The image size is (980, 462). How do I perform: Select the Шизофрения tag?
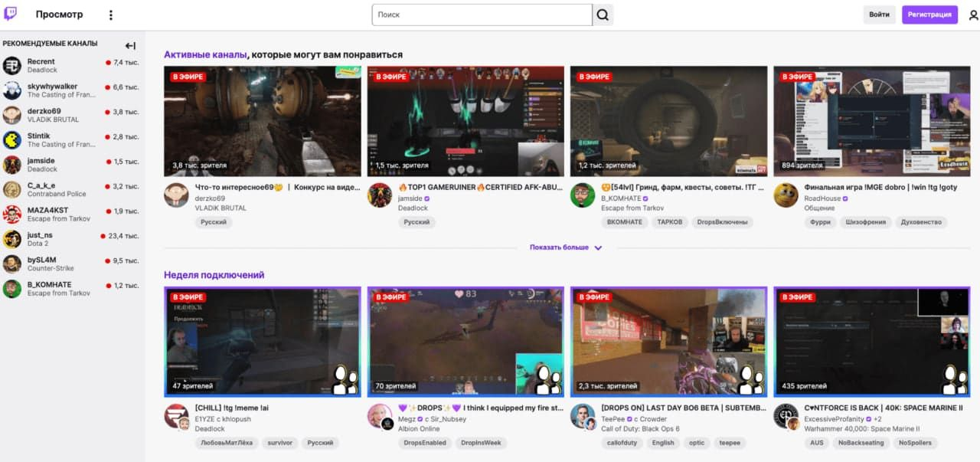(866, 222)
